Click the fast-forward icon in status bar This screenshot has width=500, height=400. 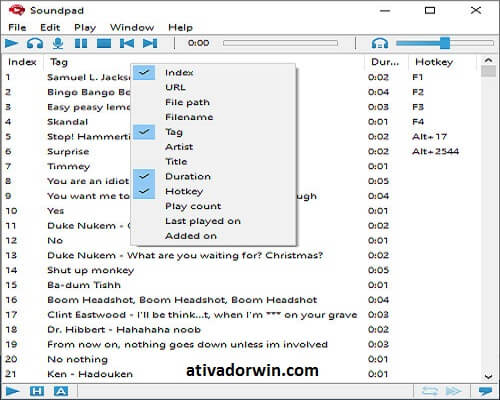point(454,391)
